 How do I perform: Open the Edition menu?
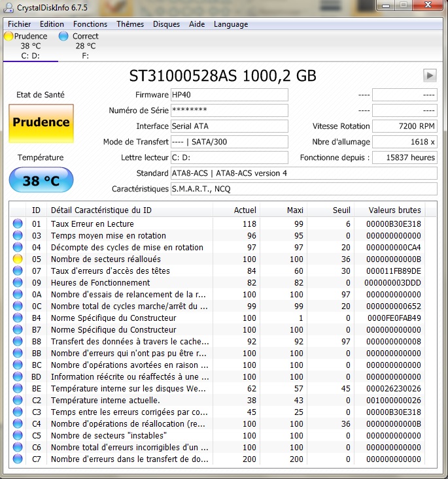point(52,24)
